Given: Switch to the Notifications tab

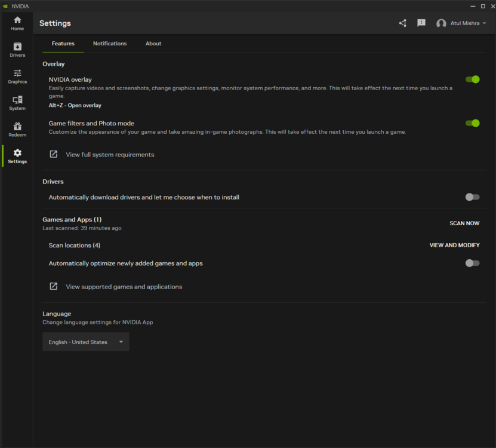Looking at the screenshot, I should [110, 44].
